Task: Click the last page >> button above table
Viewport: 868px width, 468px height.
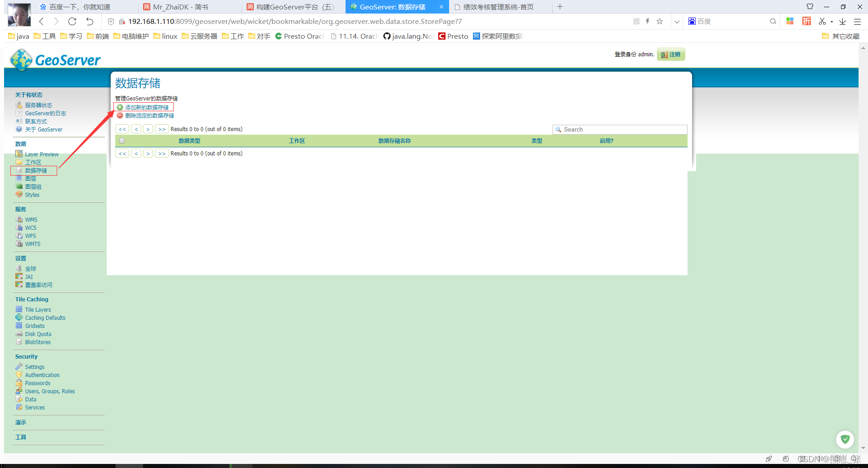Action: click(162, 129)
